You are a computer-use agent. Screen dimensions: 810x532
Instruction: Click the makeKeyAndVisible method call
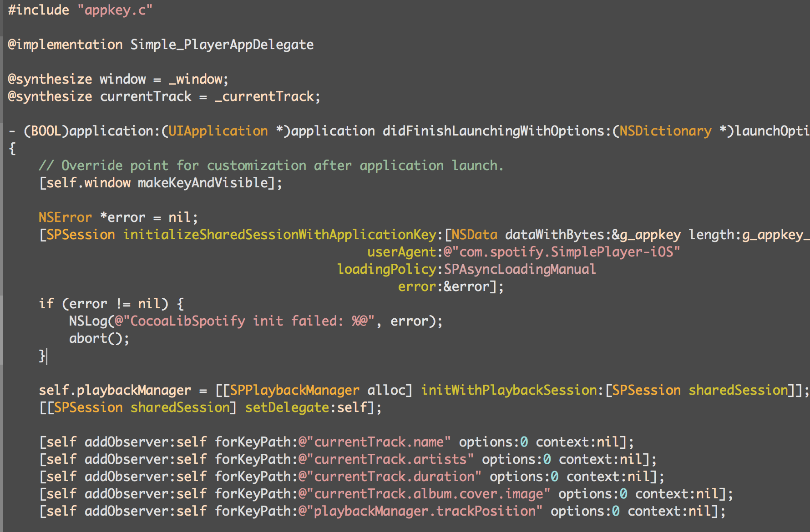coord(202,183)
